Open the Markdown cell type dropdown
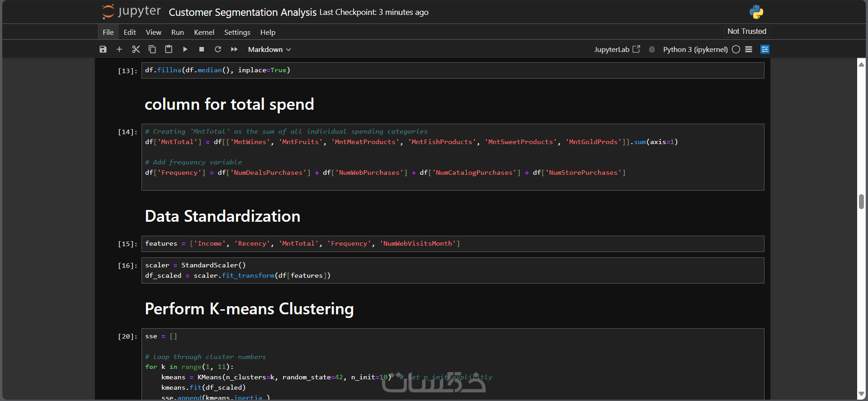Screen dimensions: 868x401 (269, 49)
